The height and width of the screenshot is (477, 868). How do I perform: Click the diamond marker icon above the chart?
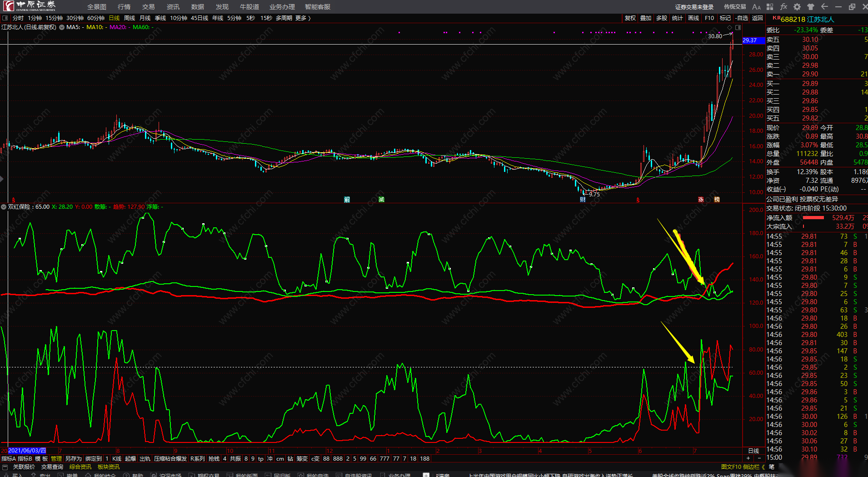730,28
